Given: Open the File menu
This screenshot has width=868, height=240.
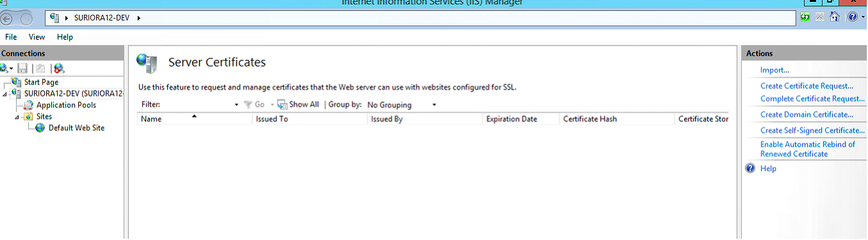Looking at the screenshot, I should [x=11, y=37].
